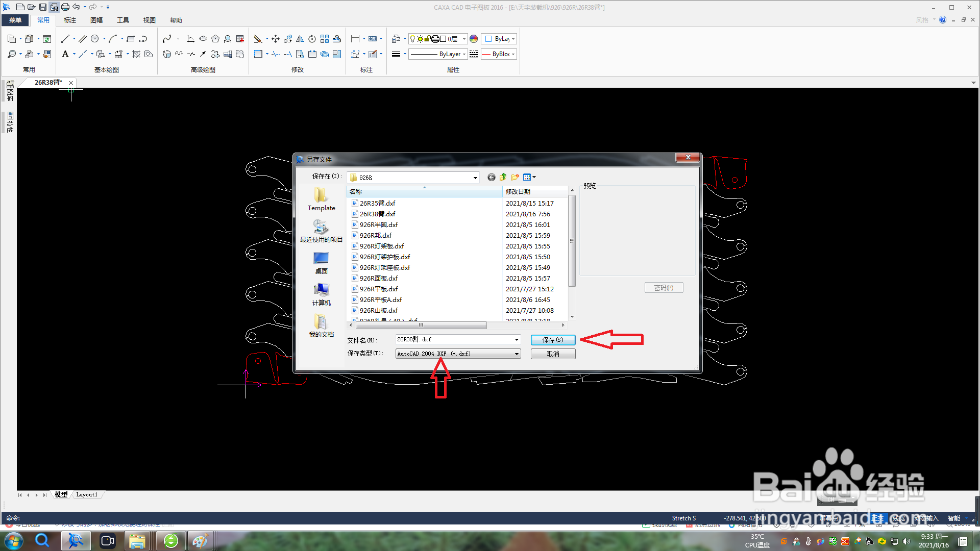
Task: Click the Text tool icon
Action: click(x=65, y=54)
